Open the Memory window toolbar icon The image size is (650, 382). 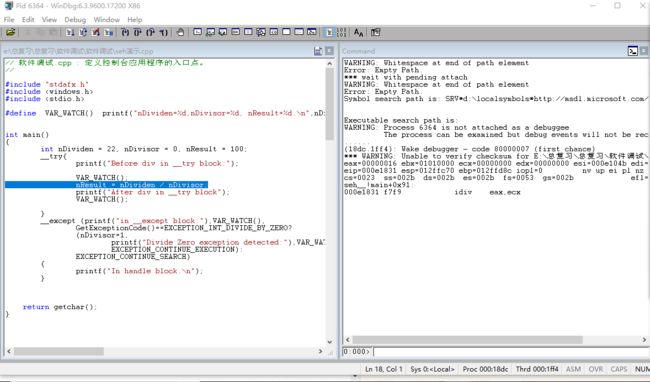[248, 32]
